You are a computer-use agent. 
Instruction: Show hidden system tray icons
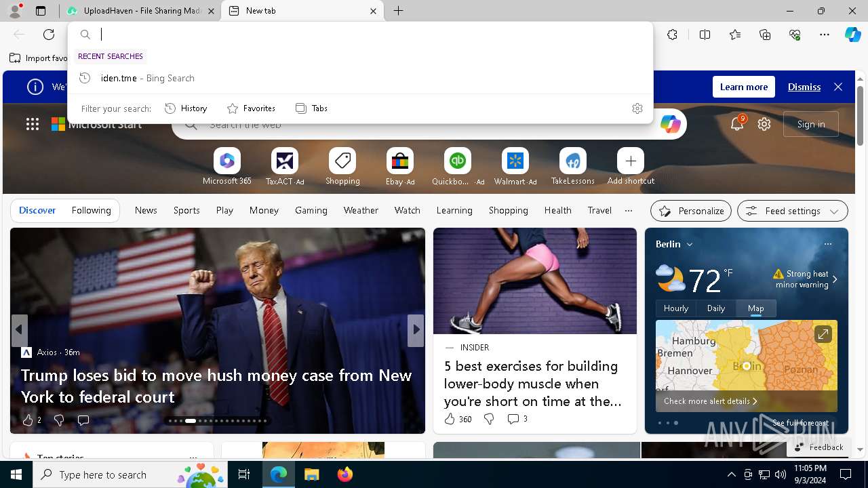point(731,475)
